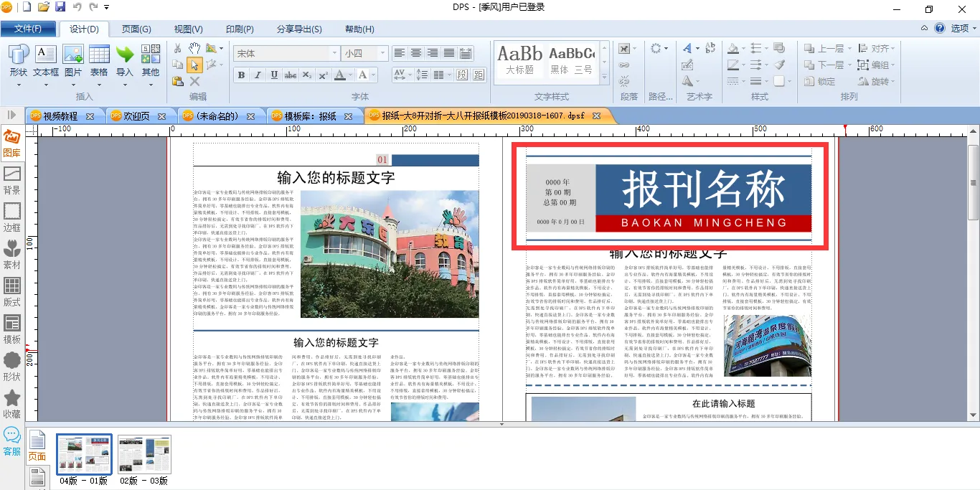This screenshot has height=490, width=980.
Task: Open the 图库 gallery panel in sidebar
Action: pyautogui.click(x=11, y=142)
